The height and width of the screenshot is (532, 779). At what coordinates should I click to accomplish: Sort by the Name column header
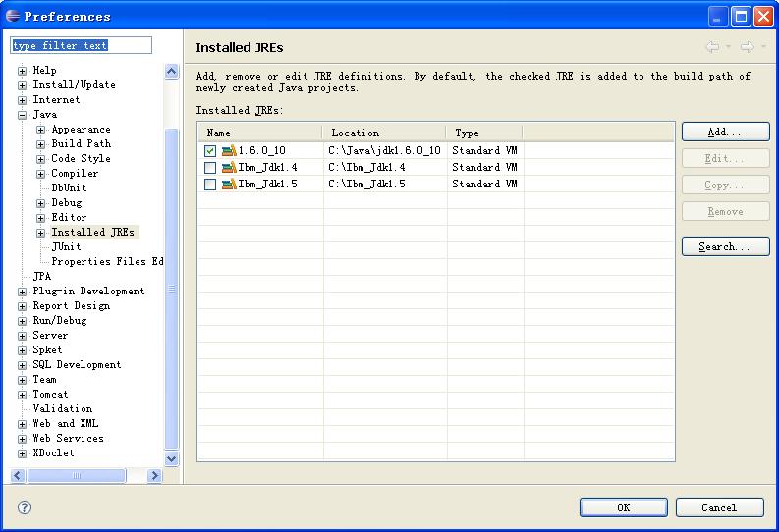click(x=260, y=133)
